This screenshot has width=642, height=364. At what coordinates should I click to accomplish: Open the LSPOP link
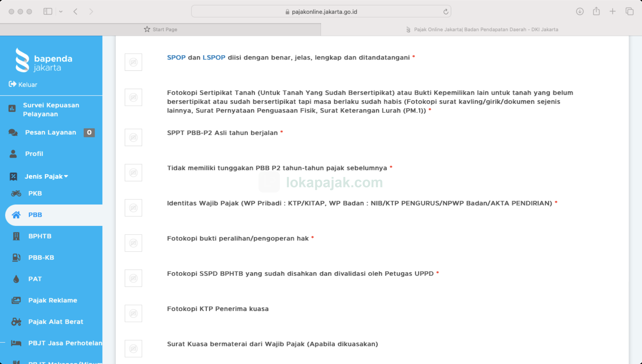[x=214, y=57]
